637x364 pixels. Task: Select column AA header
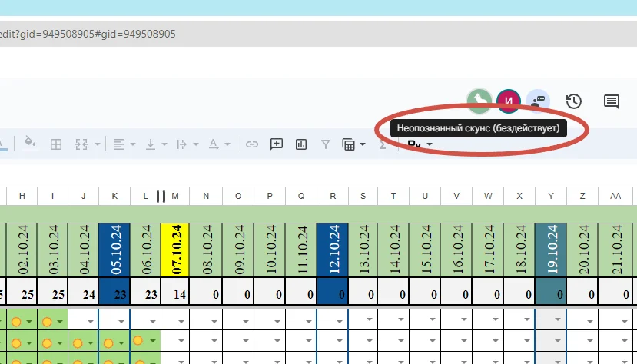click(x=615, y=196)
